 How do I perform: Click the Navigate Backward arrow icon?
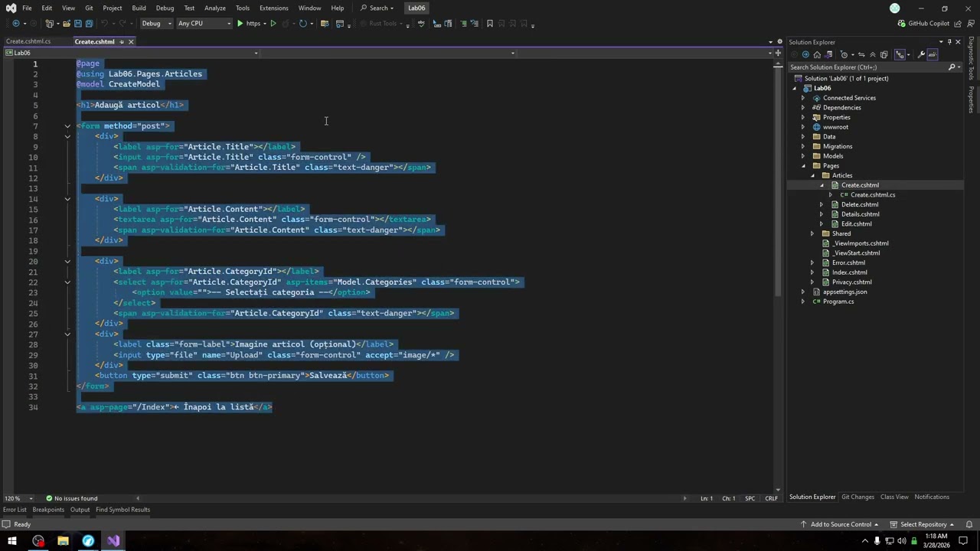point(16,24)
